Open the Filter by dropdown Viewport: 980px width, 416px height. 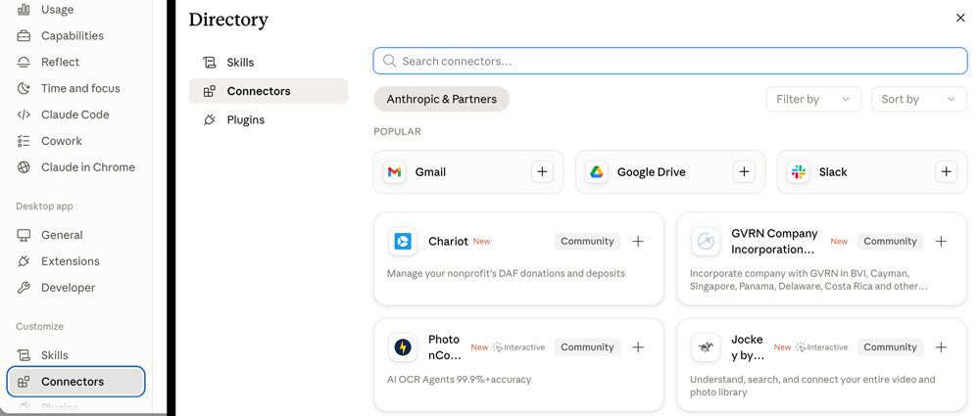pyautogui.click(x=813, y=99)
